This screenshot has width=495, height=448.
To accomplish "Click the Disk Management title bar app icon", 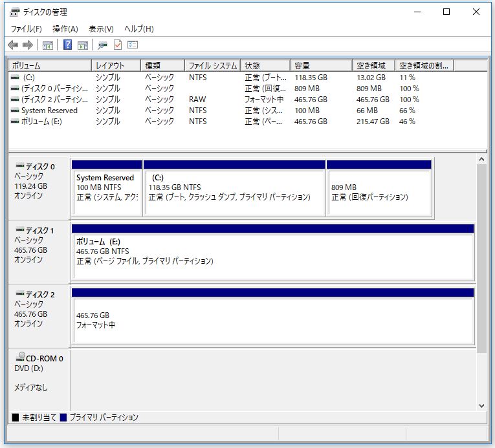I will point(14,12).
